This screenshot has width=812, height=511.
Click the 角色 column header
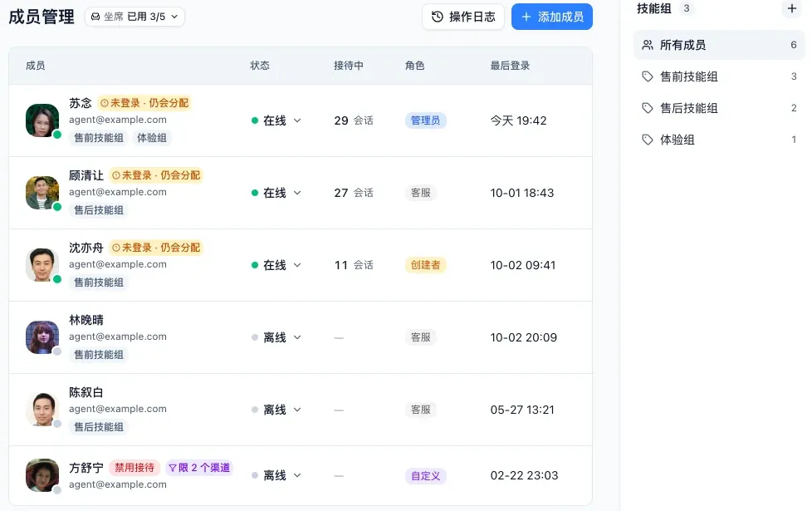tap(415, 66)
